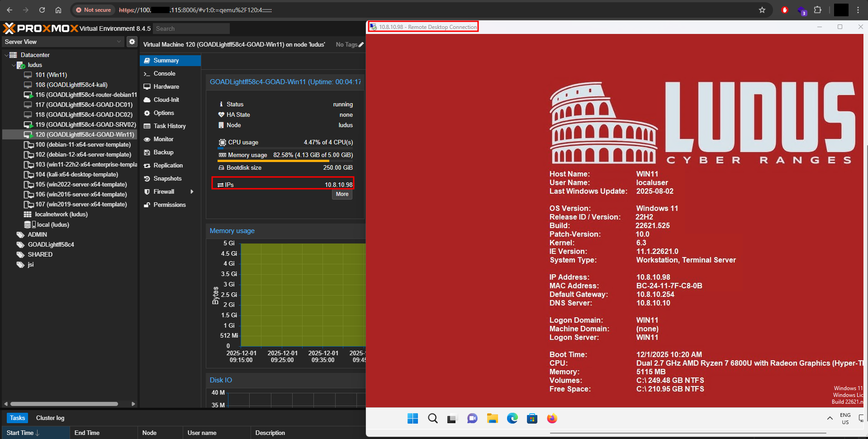Click the More button under IPs

[x=342, y=194]
